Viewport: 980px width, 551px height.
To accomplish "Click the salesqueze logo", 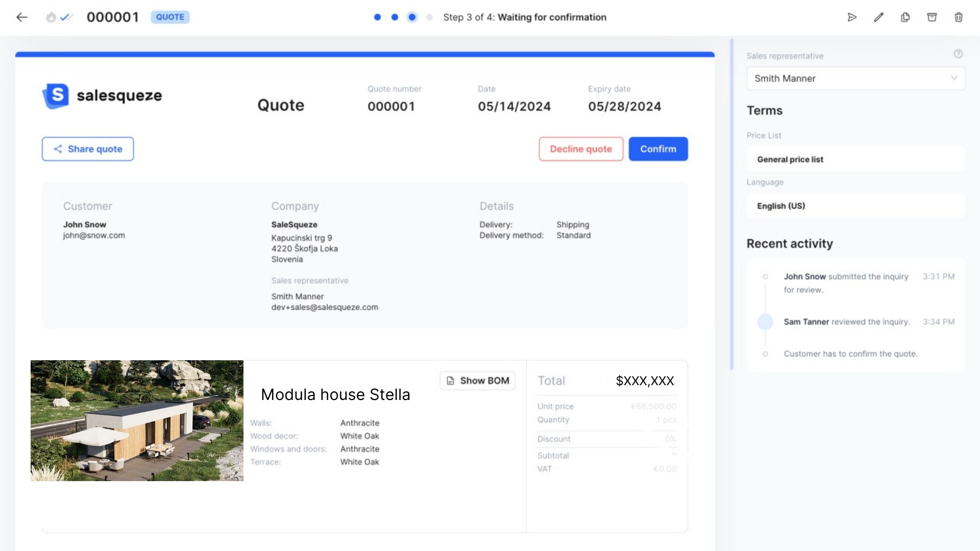I will point(102,96).
